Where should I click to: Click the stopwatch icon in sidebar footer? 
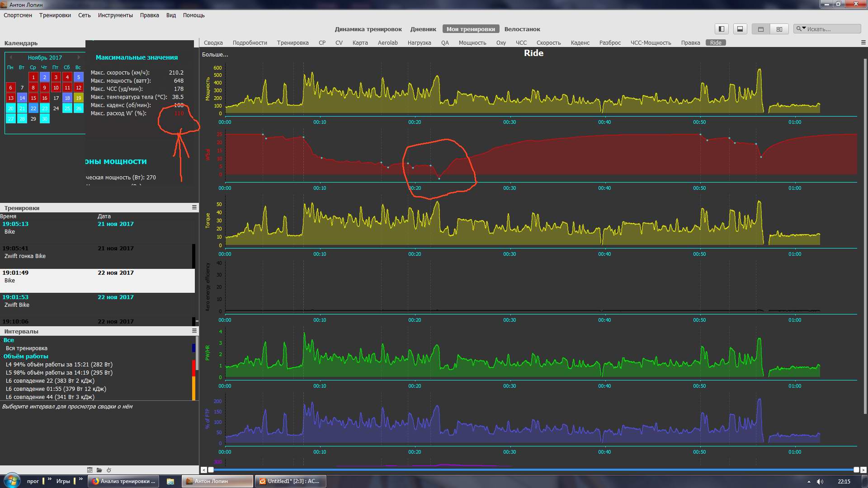point(109,470)
